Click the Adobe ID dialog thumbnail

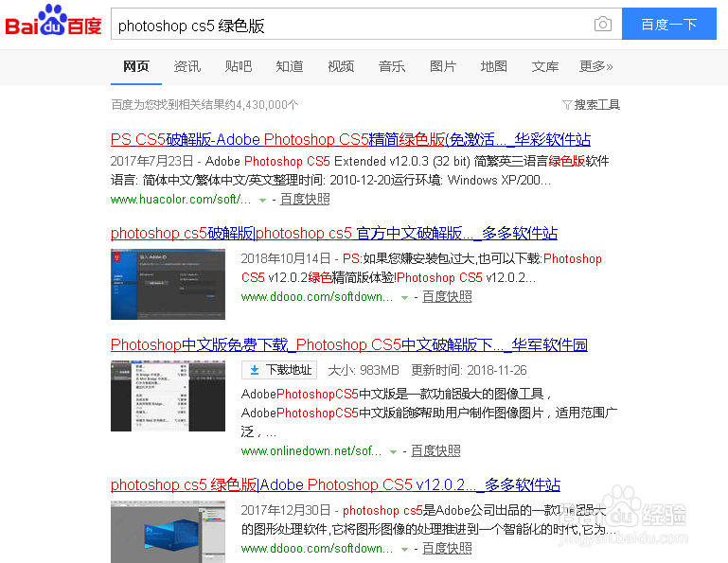[168, 285]
